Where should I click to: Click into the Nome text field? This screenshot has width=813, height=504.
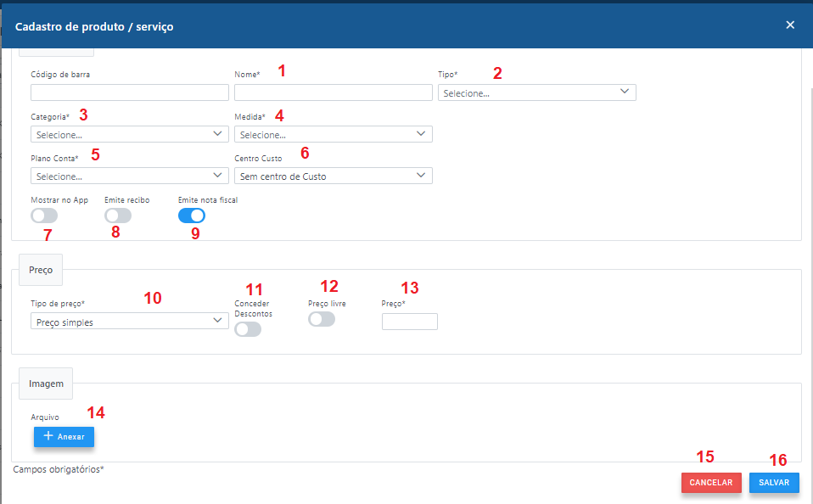(333, 92)
